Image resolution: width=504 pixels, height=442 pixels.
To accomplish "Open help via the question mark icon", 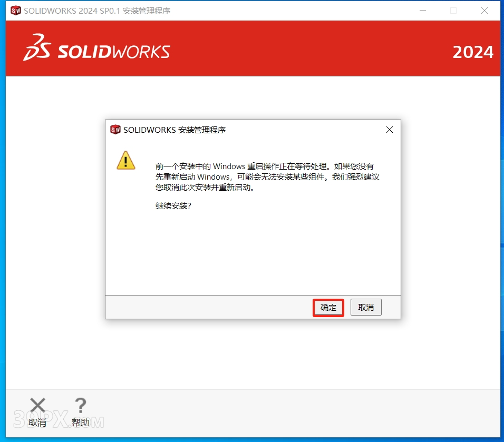I will (x=80, y=405).
